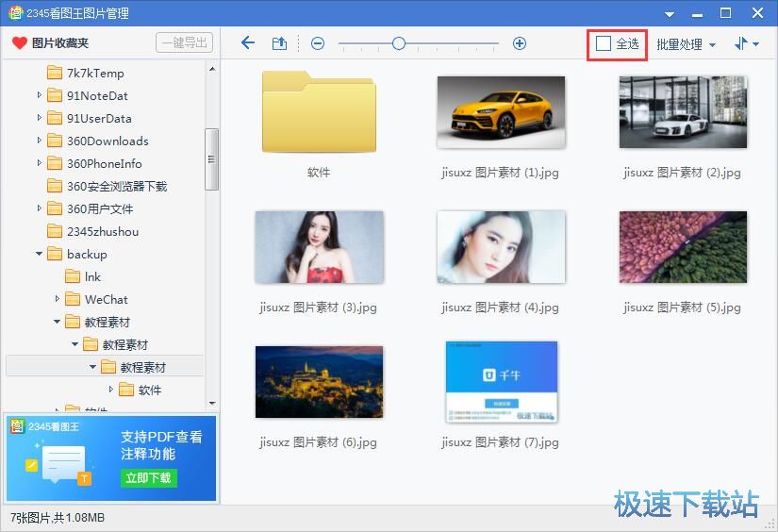Expand the WeChat folder
The height and width of the screenshot is (532, 778).
coord(58,299)
